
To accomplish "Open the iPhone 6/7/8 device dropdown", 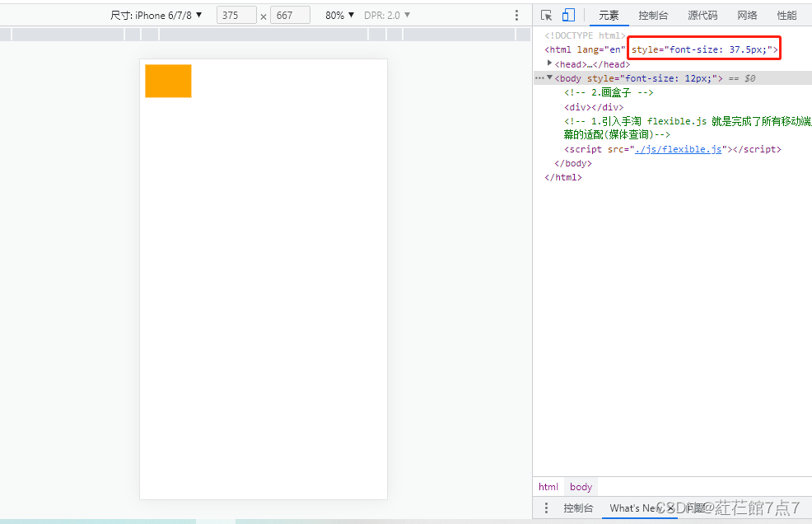I will [157, 14].
